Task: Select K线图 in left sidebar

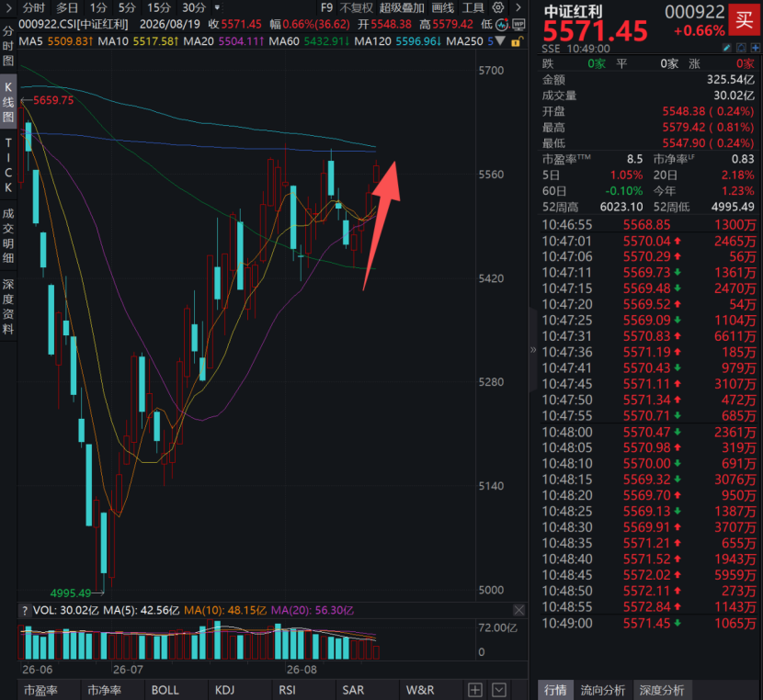Action: coord(8,102)
